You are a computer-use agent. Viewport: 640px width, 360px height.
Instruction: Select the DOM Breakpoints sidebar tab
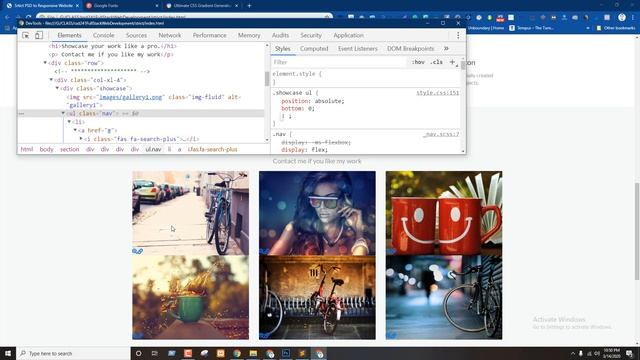(x=411, y=49)
